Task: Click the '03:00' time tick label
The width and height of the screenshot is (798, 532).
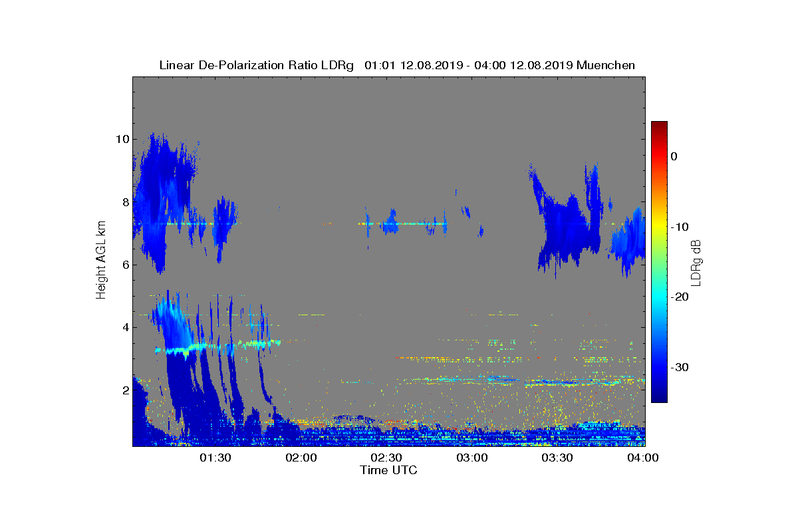Action: click(x=472, y=458)
